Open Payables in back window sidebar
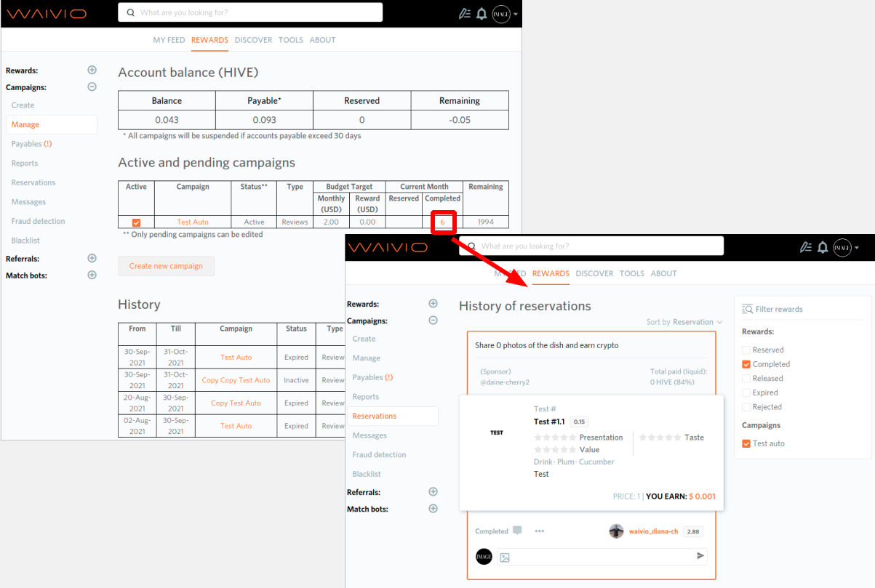This screenshot has height=588, width=875. (x=31, y=144)
